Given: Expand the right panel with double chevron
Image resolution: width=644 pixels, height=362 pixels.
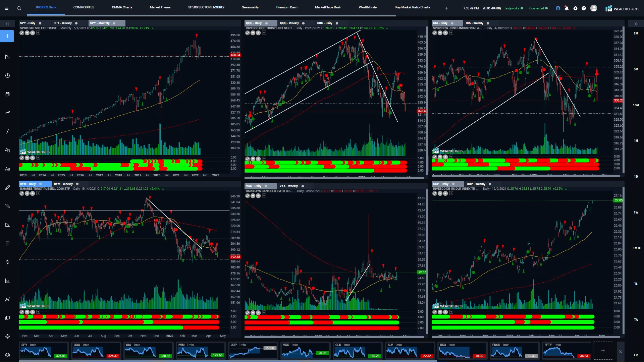Looking at the screenshot, I should tap(636, 24).
